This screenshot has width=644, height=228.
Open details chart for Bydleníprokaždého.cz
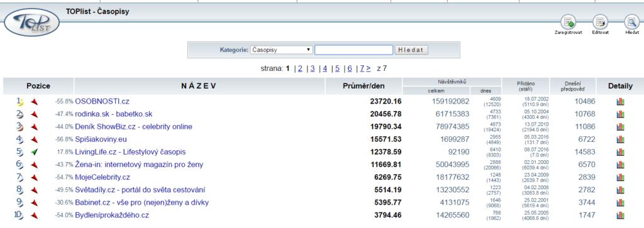[x=620, y=215]
